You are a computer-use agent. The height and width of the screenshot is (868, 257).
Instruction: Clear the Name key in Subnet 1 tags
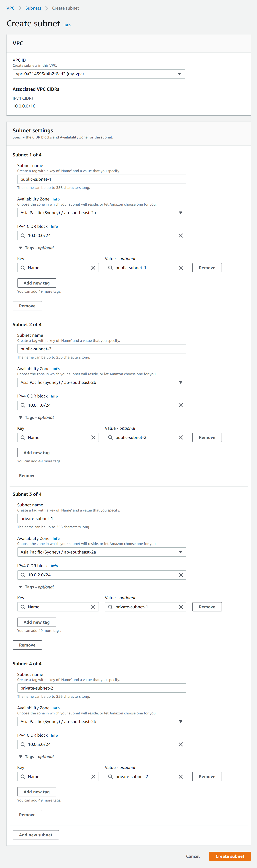coord(93,268)
